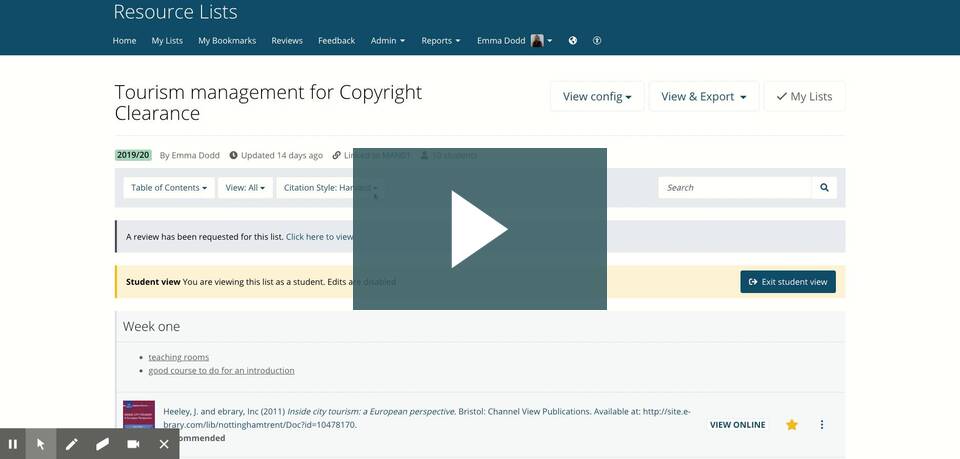Close the recording toolbar
Screen dimensions: 960x459
(163, 444)
